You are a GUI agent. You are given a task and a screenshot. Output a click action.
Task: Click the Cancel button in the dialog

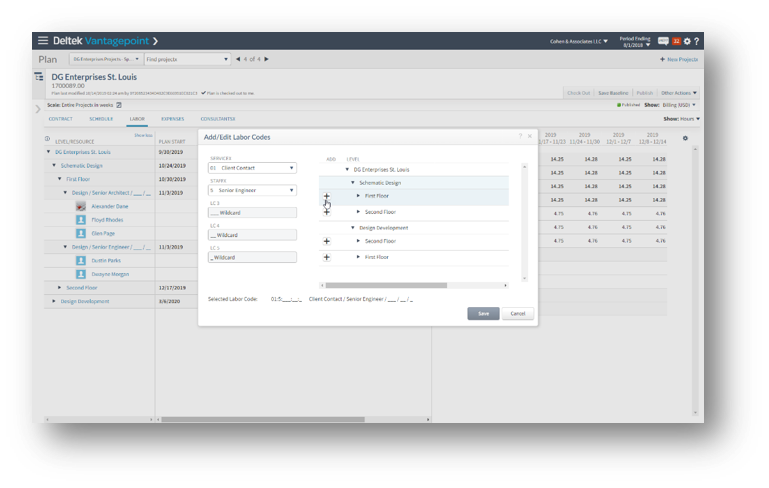(x=517, y=314)
